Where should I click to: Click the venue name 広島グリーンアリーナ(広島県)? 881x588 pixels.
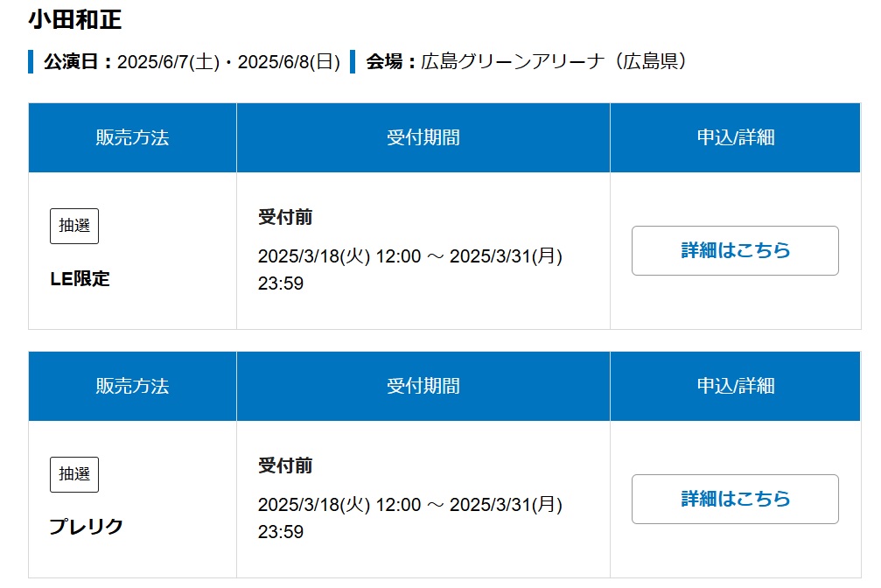[554, 61]
